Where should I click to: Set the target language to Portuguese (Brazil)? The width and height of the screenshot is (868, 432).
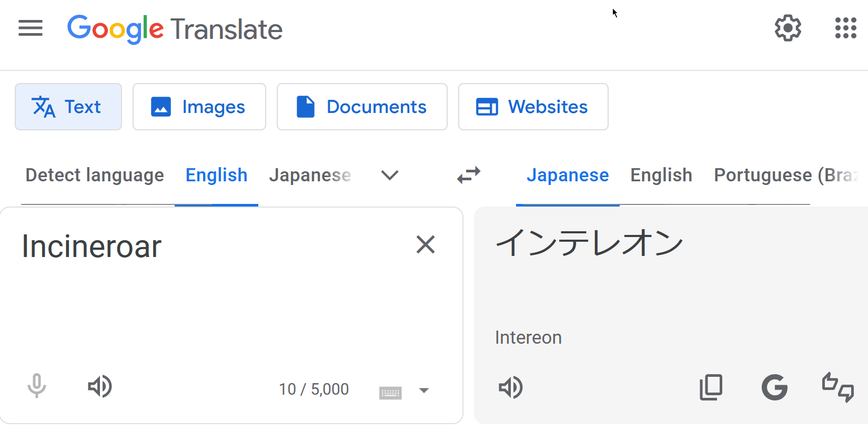pos(785,175)
